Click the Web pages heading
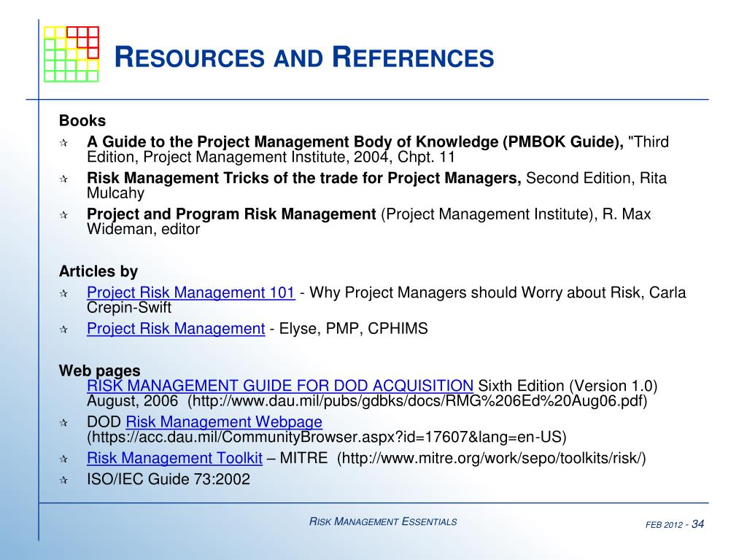Image resolution: width=747 pixels, height=560 pixels. pyautogui.click(x=99, y=370)
